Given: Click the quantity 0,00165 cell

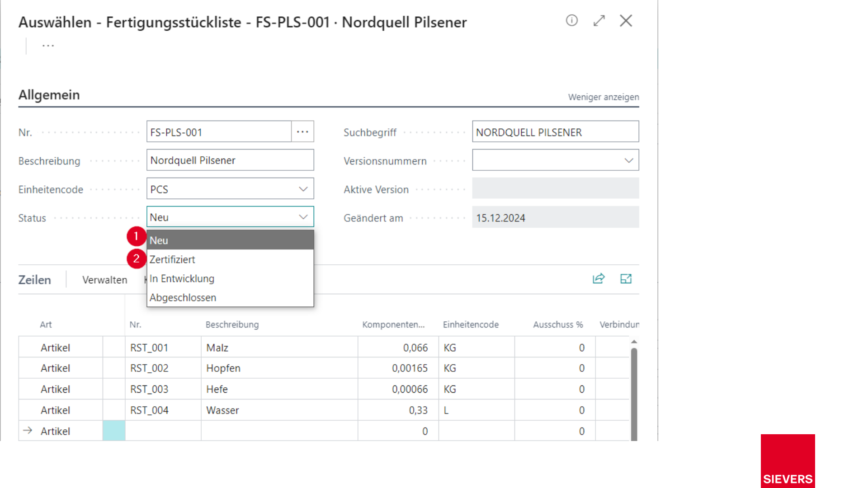Looking at the screenshot, I should pyautogui.click(x=398, y=368).
